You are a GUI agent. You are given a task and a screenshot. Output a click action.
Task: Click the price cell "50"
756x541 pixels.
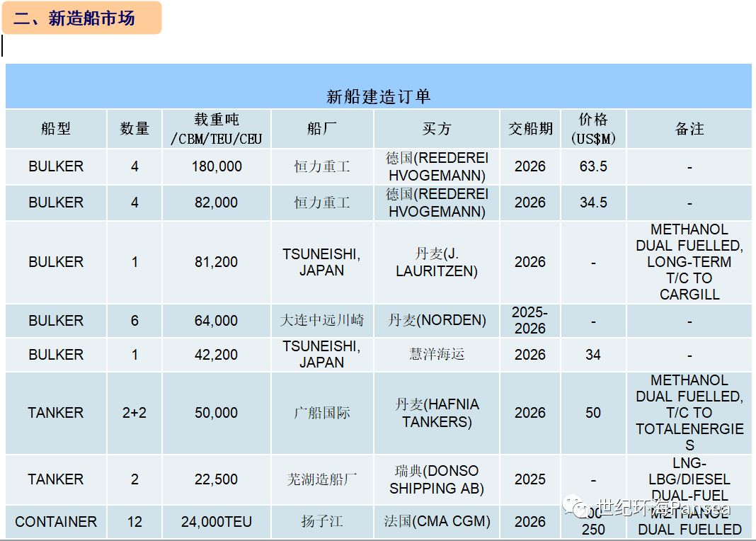[x=593, y=413]
